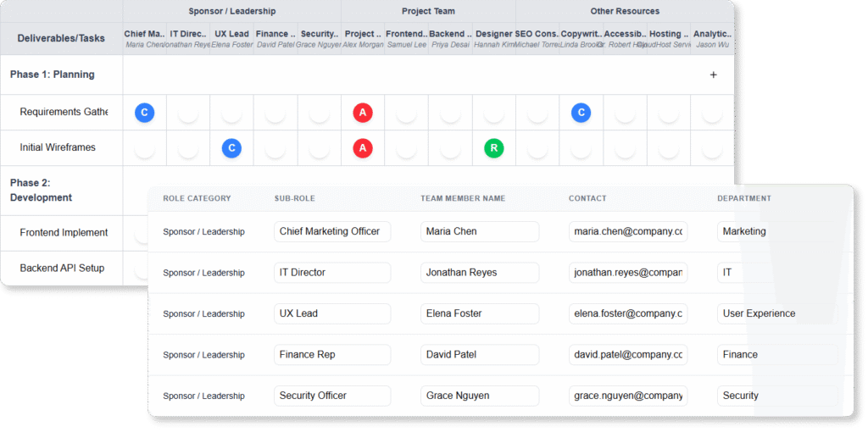This screenshot has width=868, height=432.
Task: Select blue C badge in Initial Wireframes row
Action: pos(232,148)
